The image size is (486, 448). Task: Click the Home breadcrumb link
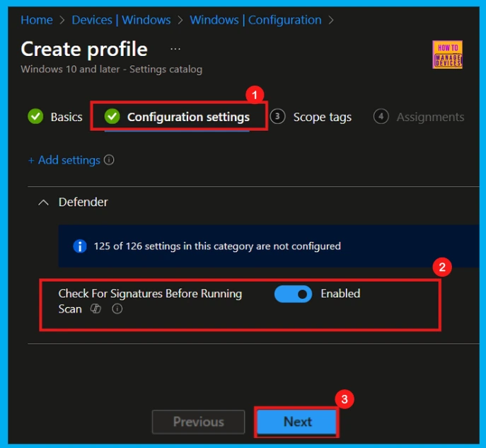tap(37, 20)
